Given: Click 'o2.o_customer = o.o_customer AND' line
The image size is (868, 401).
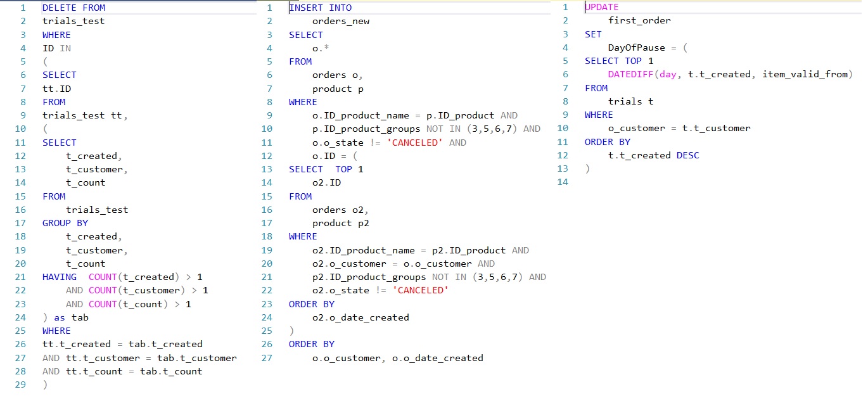Looking at the screenshot, I should point(404,264).
